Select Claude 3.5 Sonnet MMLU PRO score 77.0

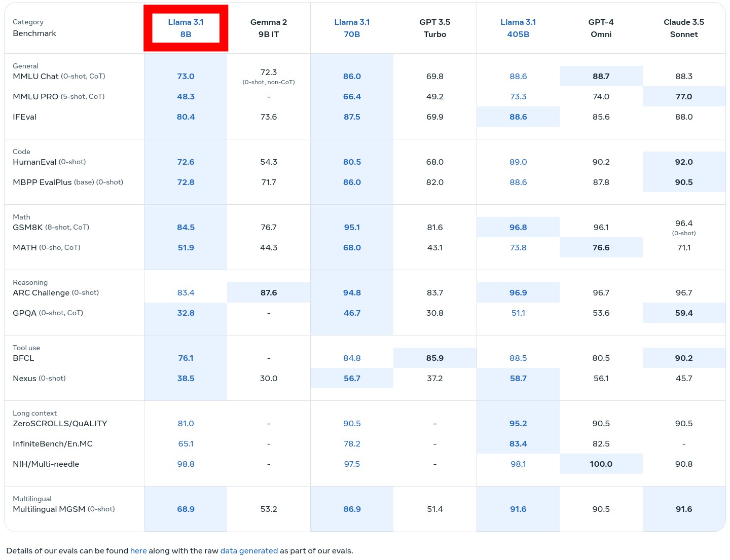684,96
